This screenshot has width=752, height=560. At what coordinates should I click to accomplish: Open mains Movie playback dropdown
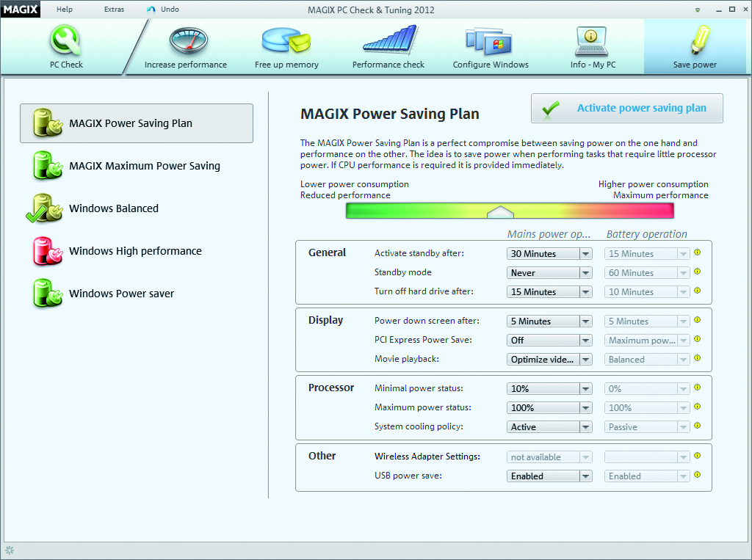pos(549,360)
